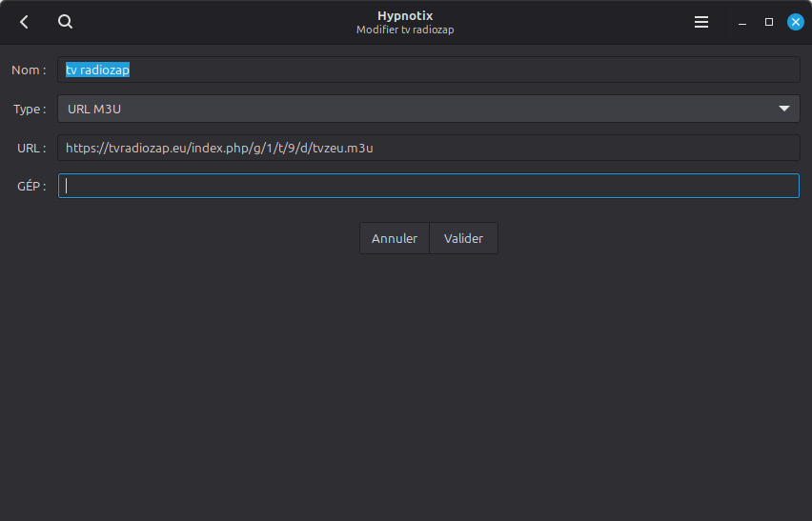
Task: Click the Hypnotix title in the header bar
Action: (x=405, y=15)
